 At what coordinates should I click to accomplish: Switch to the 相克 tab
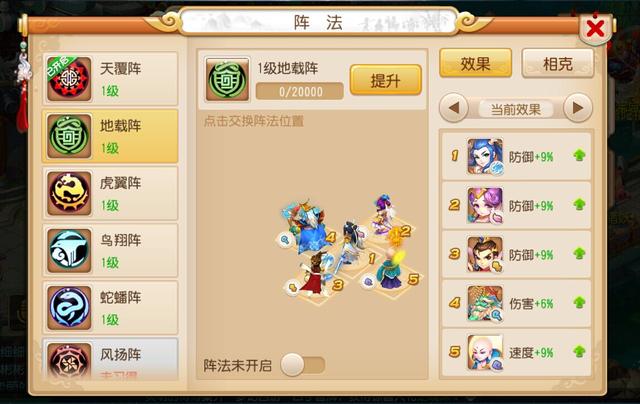[x=558, y=63]
